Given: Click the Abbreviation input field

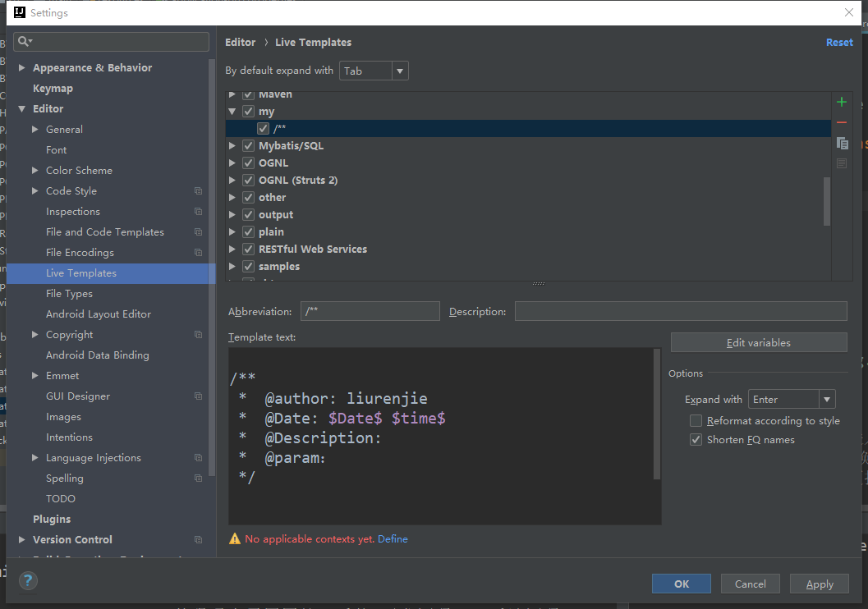Looking at the screenshot, I should coord(370,311).
